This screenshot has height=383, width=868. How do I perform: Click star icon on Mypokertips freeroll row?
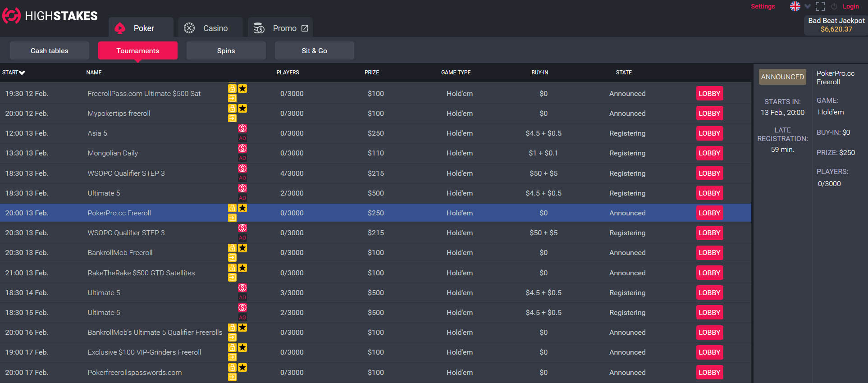point(242,109)
